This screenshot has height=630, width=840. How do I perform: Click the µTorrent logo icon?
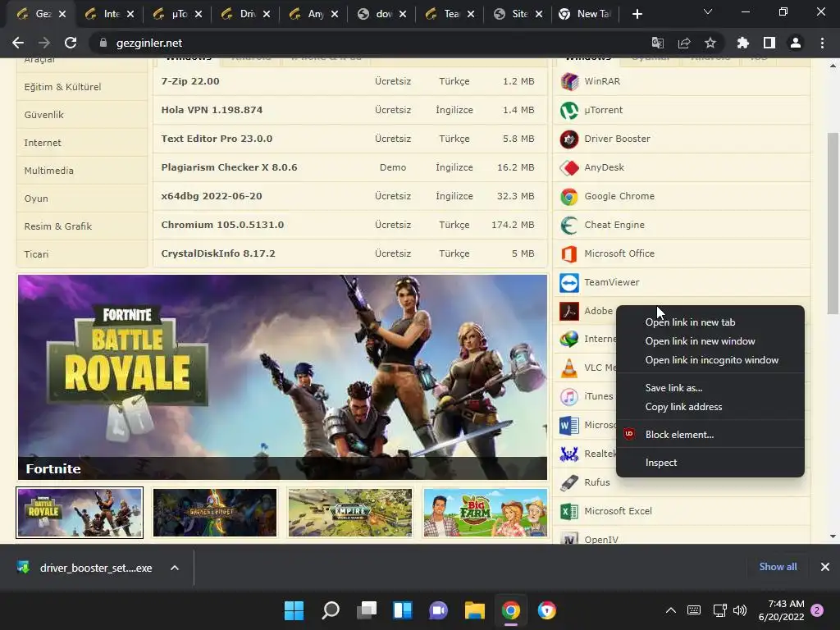click(569, 111)
